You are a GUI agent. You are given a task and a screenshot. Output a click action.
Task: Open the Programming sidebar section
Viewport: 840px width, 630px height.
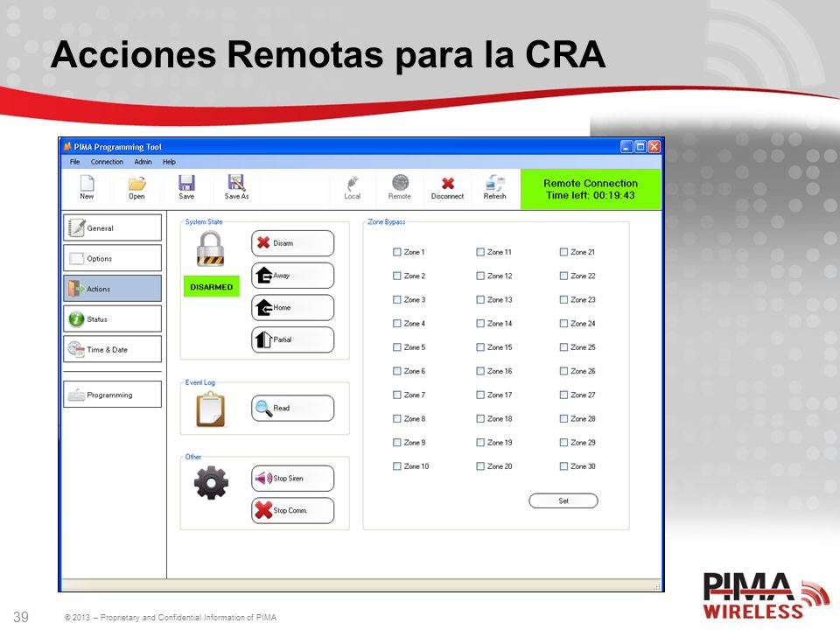point(113,395)
